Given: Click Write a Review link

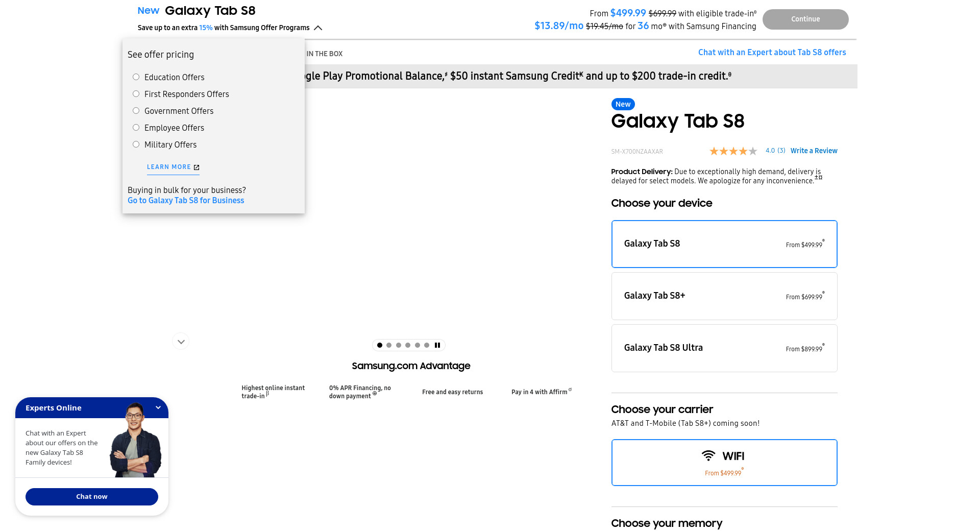Looking at the screenshot, I should point(814,151).
